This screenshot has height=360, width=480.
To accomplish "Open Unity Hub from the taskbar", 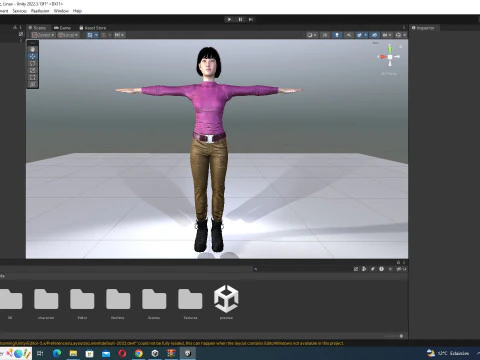I will 155,353.
